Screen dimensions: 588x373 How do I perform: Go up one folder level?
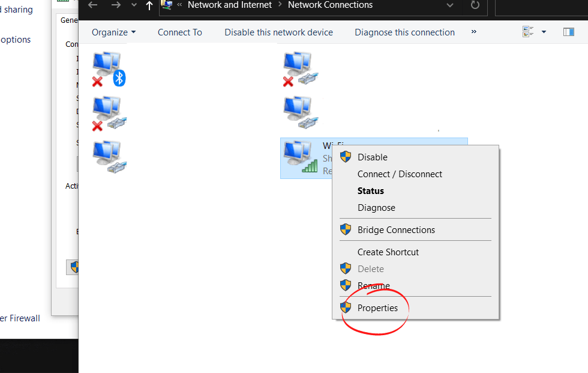point(149,6)
